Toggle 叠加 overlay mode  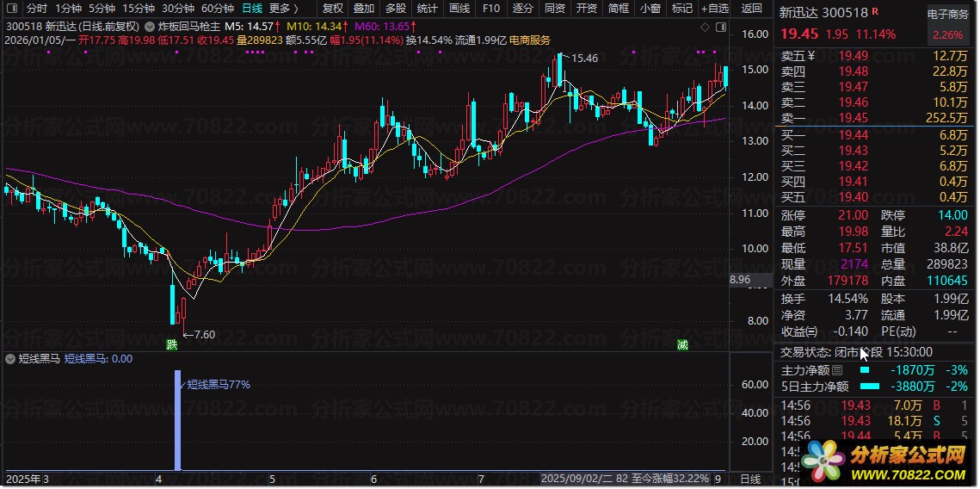363,9
